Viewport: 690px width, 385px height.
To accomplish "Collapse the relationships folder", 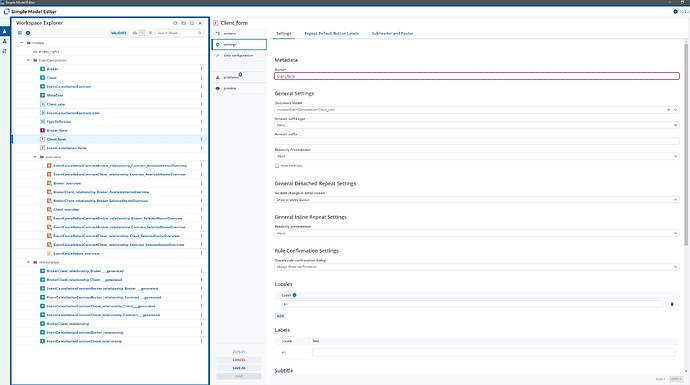I will tap(28, 262).
